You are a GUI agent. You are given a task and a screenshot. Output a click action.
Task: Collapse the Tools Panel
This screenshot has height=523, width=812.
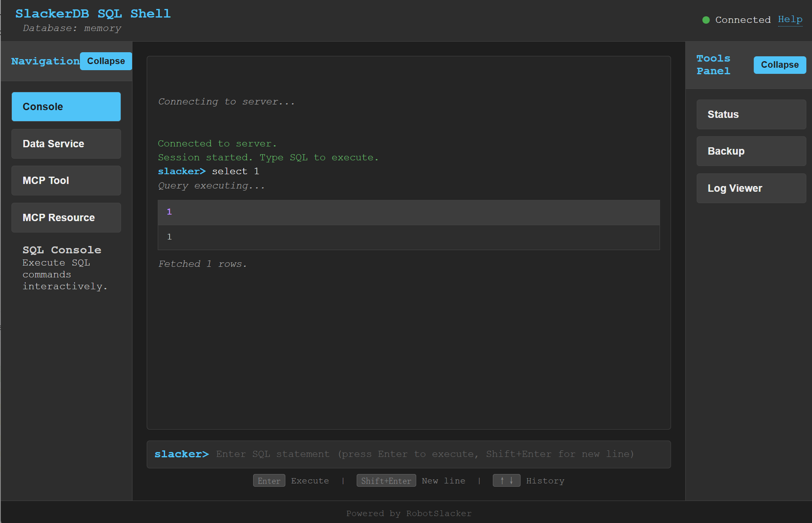(779, 65)
